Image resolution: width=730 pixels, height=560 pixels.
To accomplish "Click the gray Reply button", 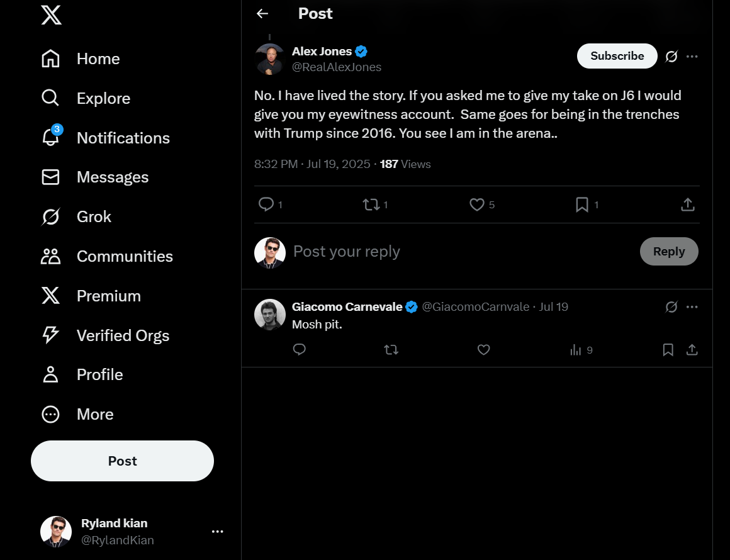I will tap(668, 252).
